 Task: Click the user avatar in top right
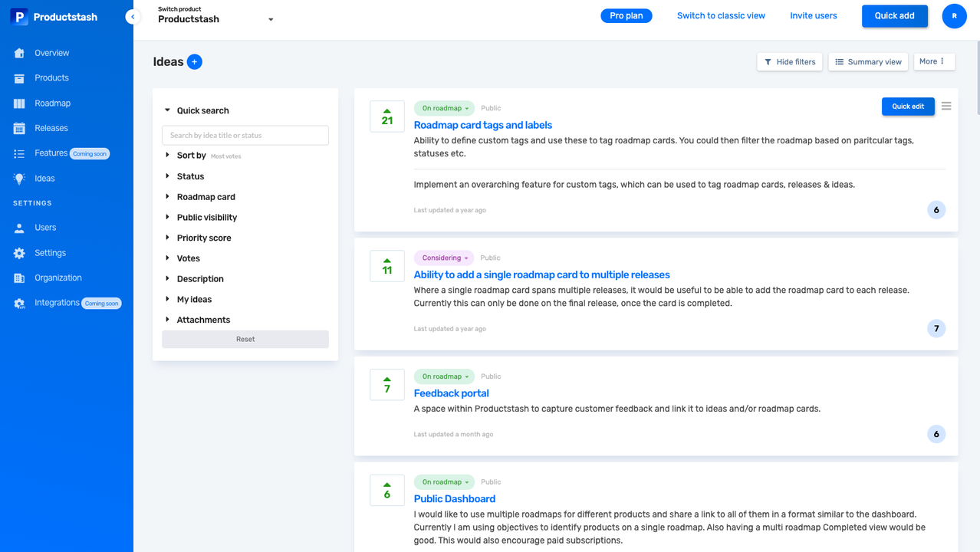tap(954, 16)
